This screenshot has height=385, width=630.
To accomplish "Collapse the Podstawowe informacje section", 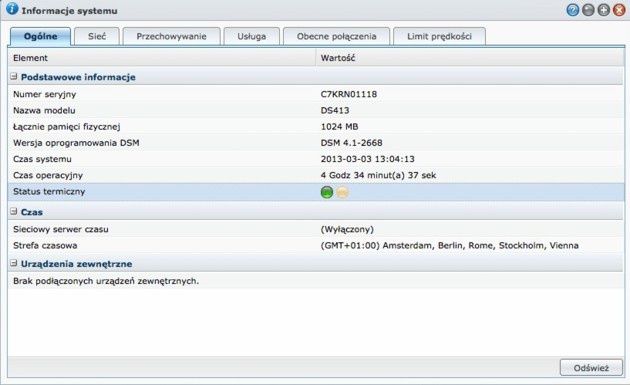I will click(x=14, y=76).
